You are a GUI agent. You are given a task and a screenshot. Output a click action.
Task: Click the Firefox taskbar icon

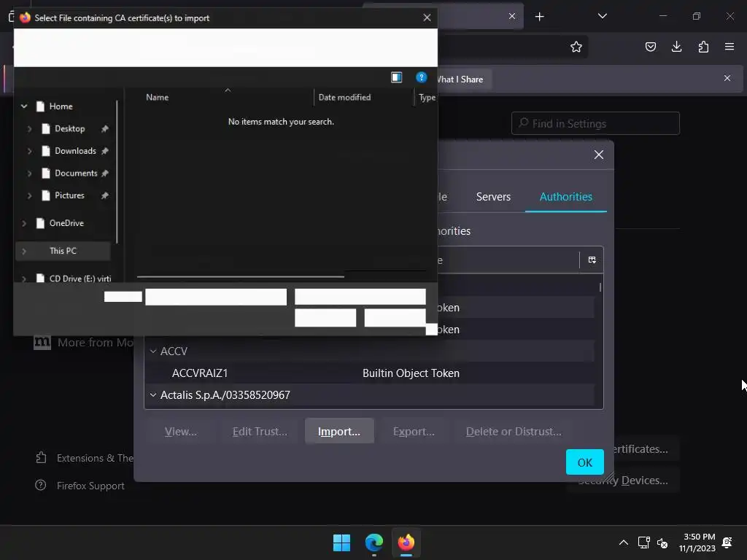pos(406,542)
